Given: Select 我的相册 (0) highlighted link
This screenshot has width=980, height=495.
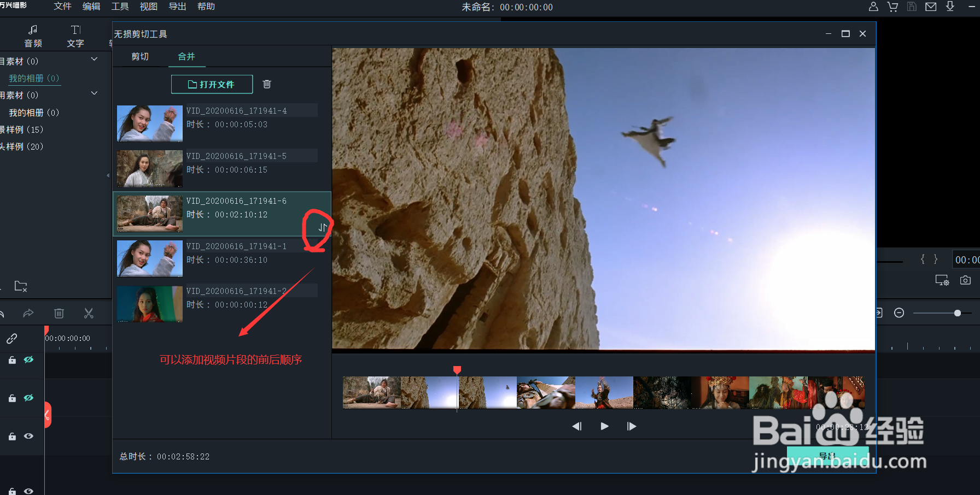Looking at the screenshot, I should point(34,78).
